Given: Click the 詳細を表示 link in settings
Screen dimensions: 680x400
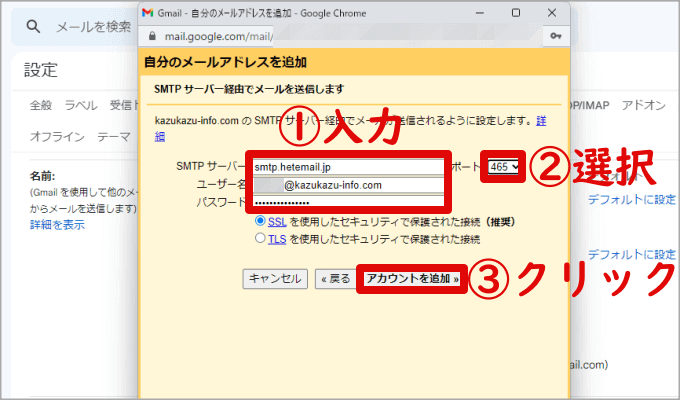Looking at the screenshot, I should pos(57,225).
